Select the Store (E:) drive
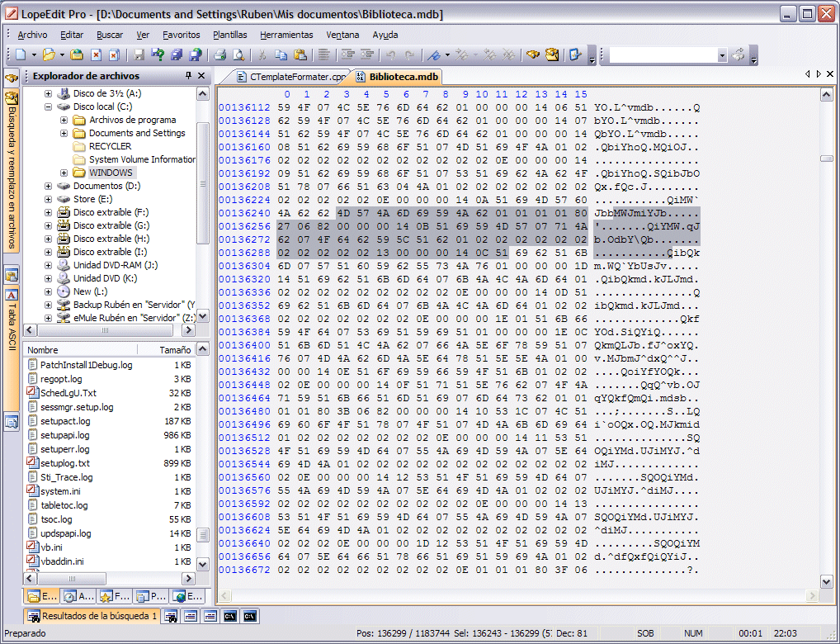 (92, 199)
